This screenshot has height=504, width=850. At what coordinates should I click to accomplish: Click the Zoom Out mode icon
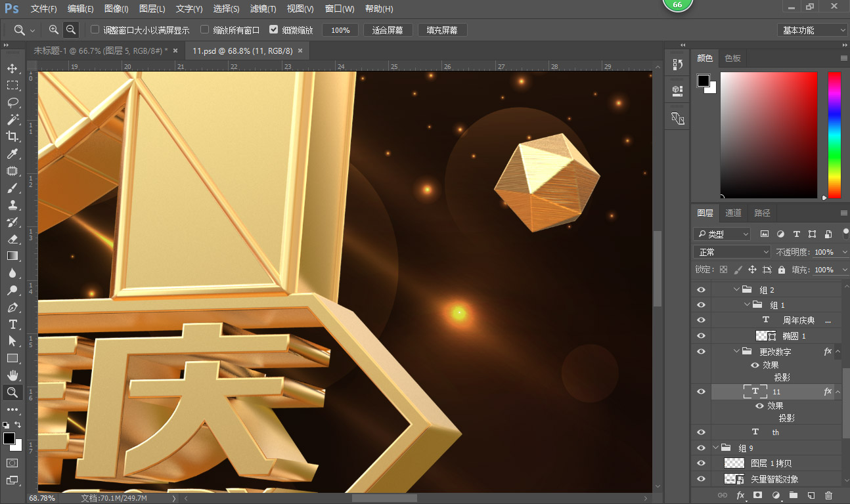(70, 30)
